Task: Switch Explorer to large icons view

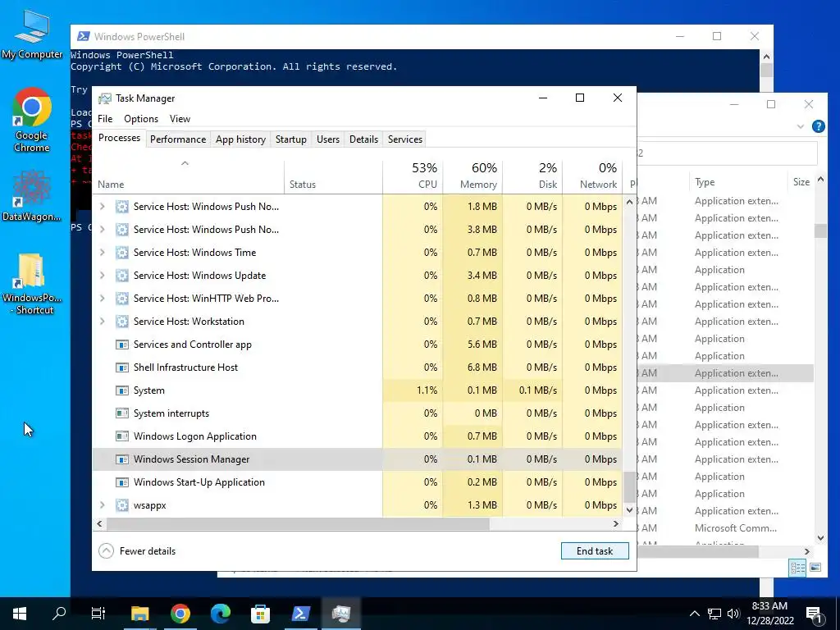Action: click(815, 568)
